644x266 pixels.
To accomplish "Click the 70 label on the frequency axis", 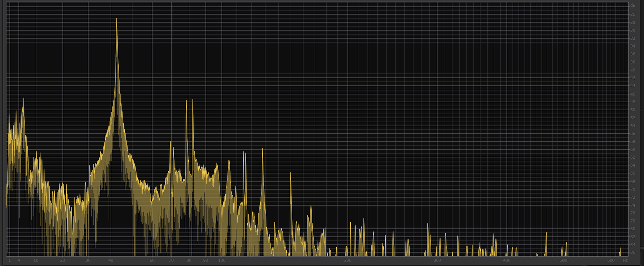I will [x=171, y=260].
